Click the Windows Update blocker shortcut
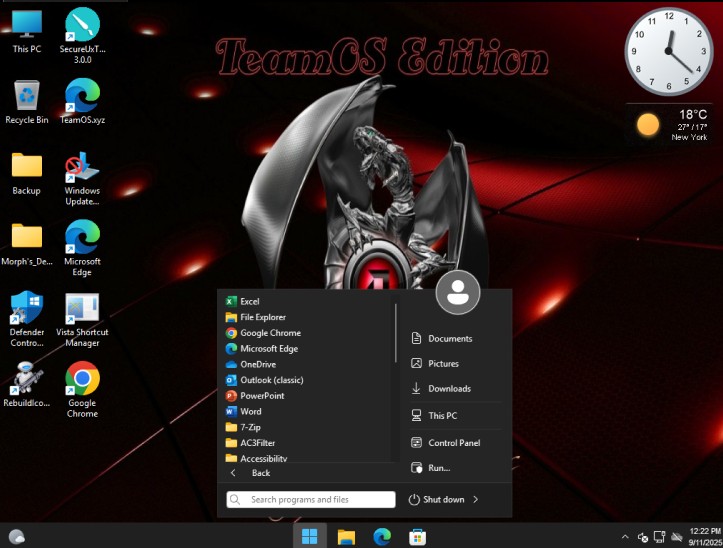This screenshot has height=548, width=723. (83, 178)
